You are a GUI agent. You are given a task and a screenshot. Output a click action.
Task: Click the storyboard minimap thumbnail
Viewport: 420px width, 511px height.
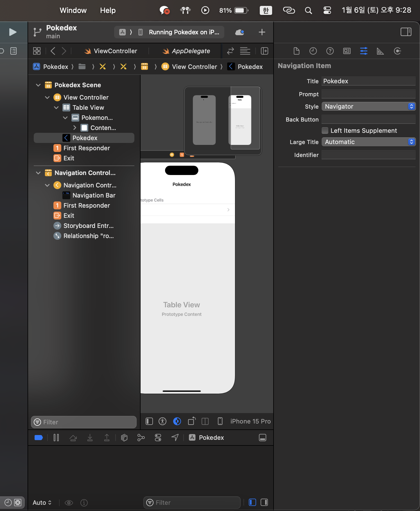tap(223, 121)
